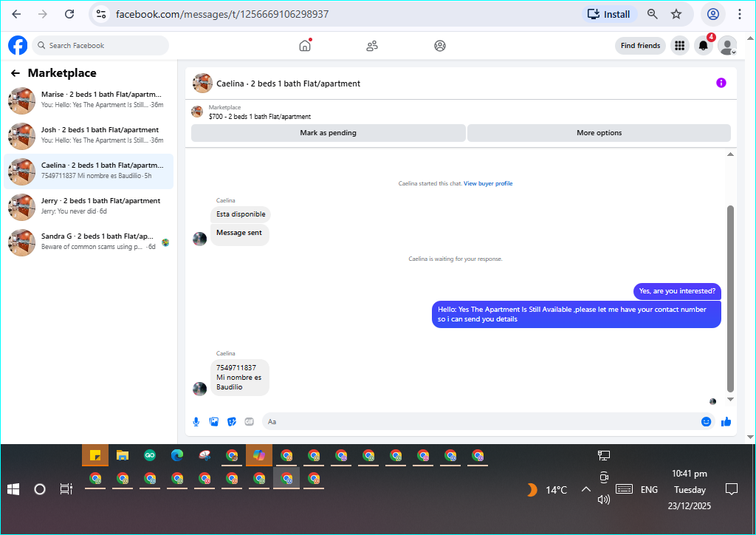This screenshot has height=535, width=756.
Task: Click Caelina's avatar in chat header
Action: coord(202,83)
